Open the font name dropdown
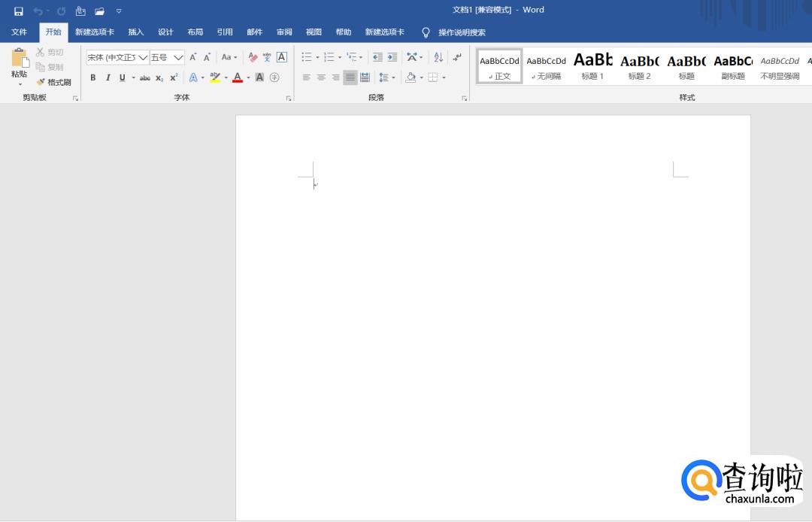 click(x=143, y=57)
